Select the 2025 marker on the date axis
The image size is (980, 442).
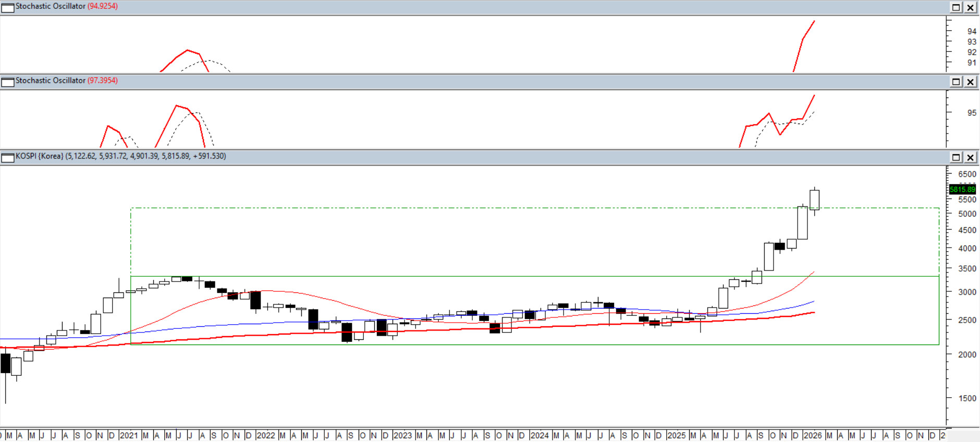tap(677, 435)
